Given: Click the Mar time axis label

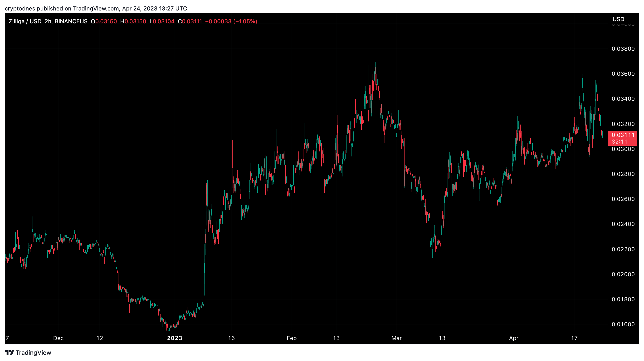Looking at the screenshot, I should [x=396, y=338].
